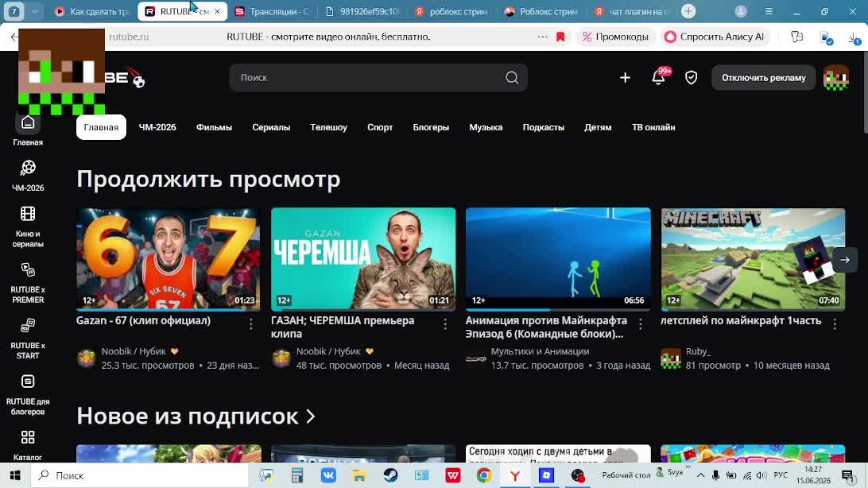This screenshot has width=868, height=488.
Task: Add a new browser tab
Action: click(x=688, y=11)
